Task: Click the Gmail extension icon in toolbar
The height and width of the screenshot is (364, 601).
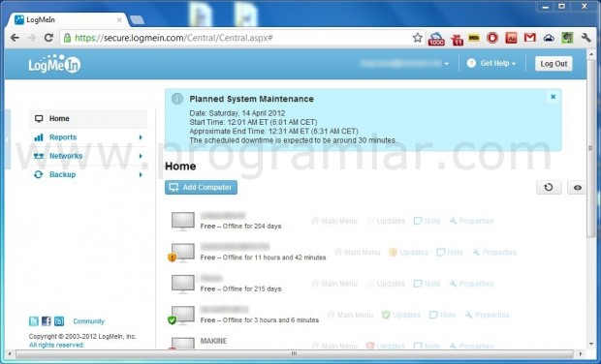Action: click(529, 38)
